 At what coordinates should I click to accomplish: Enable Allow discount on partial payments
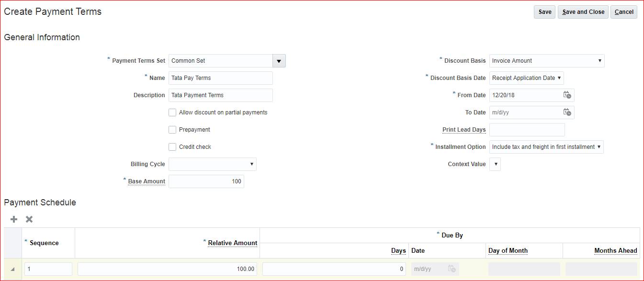coord(172,112)
